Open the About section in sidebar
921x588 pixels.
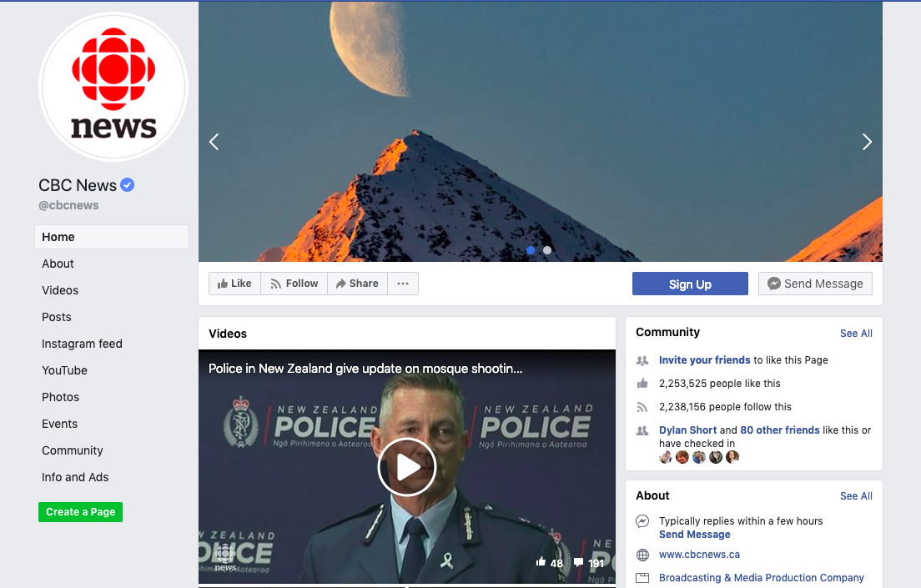(58, 264)
